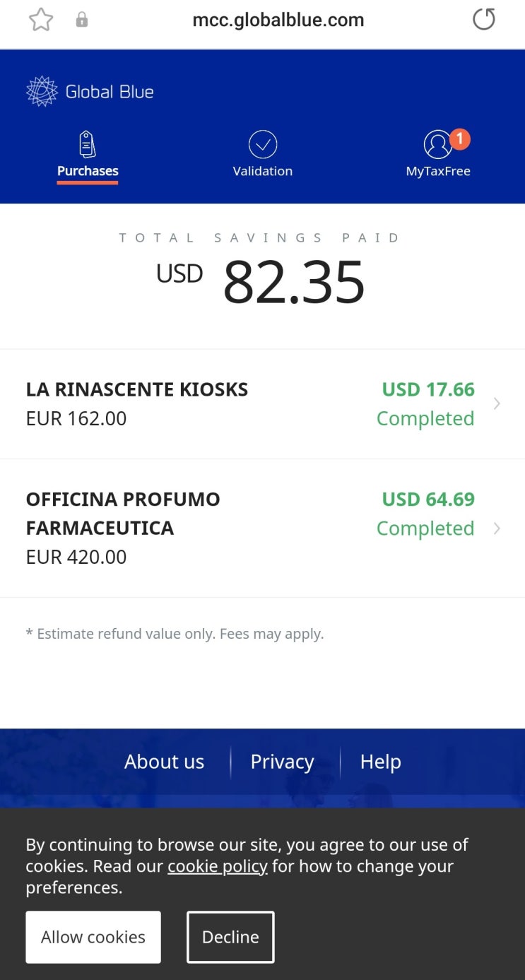Image resolution: width=525 pixels, height=980 pixels.
Task: Switch to the MyTaxFree tab label
Action: [x=438, y=171]
